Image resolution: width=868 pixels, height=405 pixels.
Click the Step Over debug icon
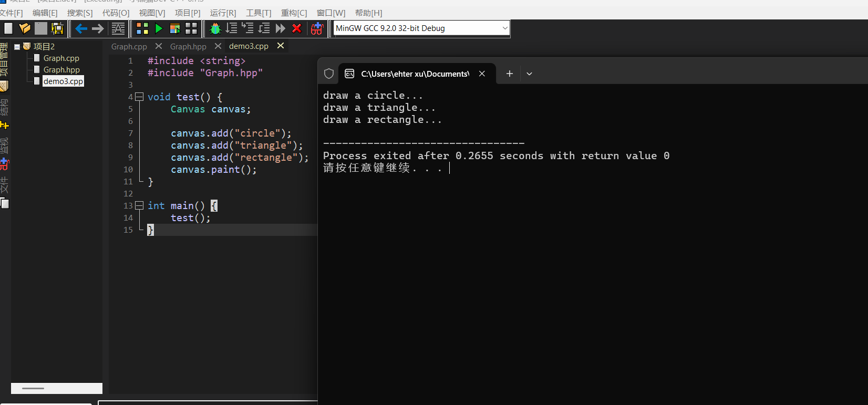tap(232, 28)
